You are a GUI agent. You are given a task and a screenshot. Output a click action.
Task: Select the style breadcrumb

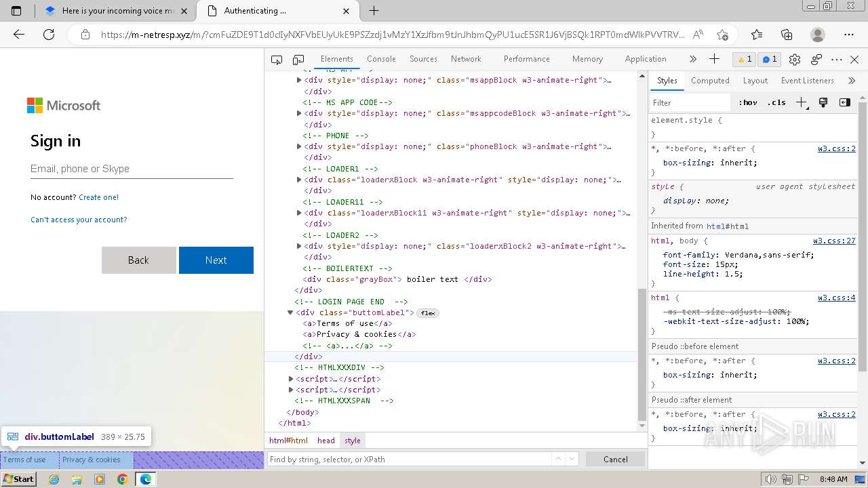coord(353,441)
